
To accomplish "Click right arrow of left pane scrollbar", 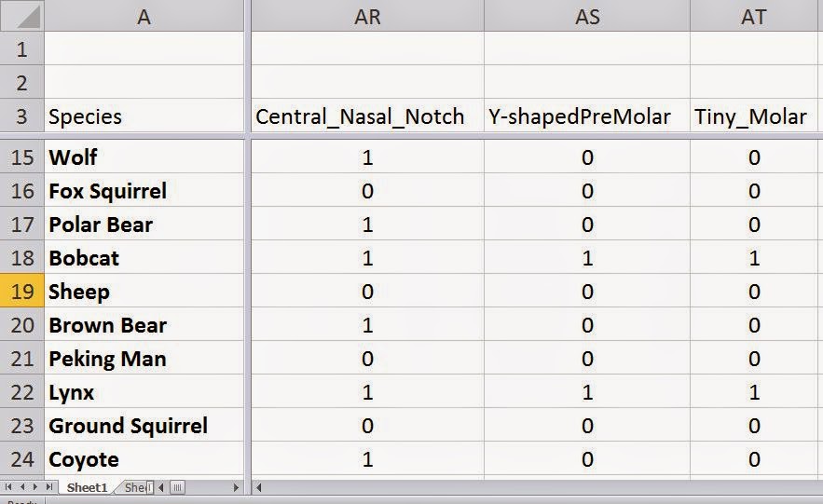I will click(x=236, y=488).
